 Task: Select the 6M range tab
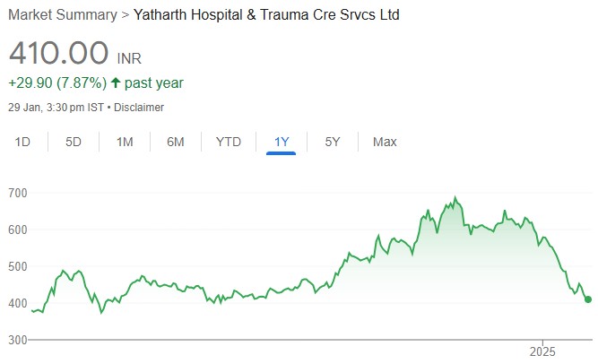(x=176, y=142)
